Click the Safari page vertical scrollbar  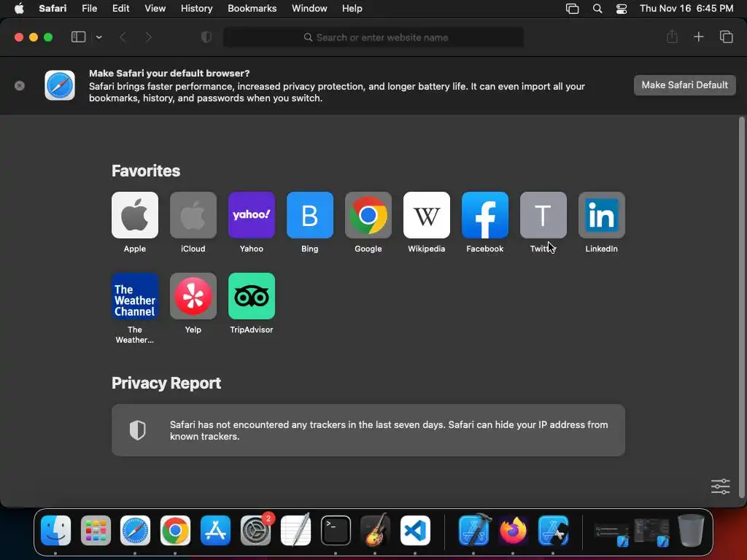(x=741, y=307)
